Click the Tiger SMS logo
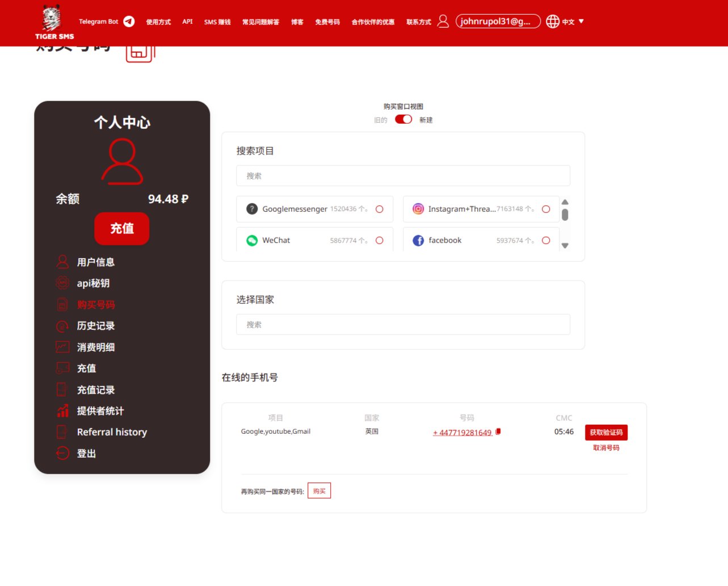 (54, 22)
